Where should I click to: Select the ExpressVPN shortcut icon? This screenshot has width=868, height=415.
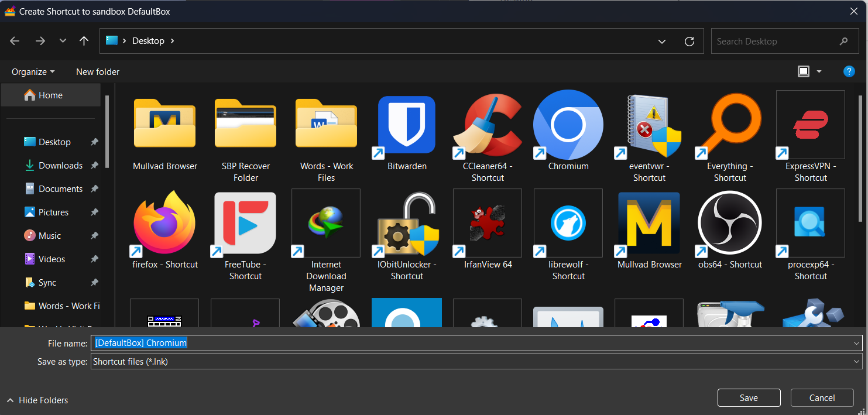coord(811,125)
